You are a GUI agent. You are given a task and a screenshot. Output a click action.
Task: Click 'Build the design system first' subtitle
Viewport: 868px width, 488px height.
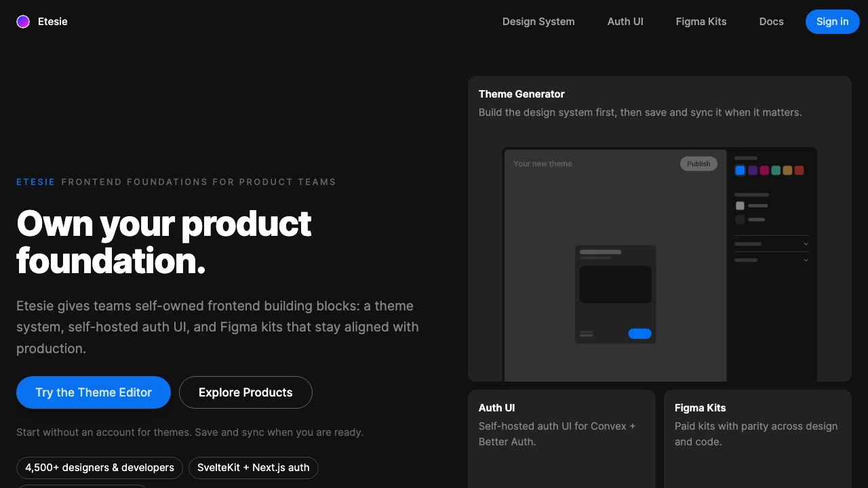click(x=640, y=113)
